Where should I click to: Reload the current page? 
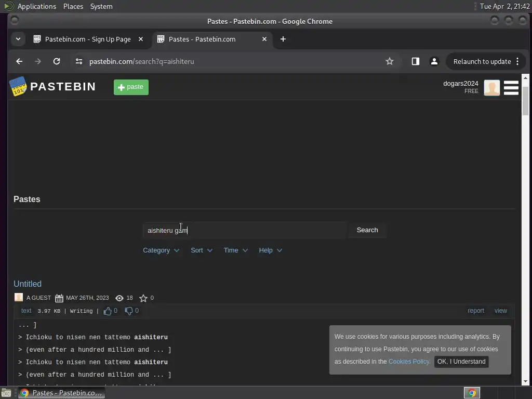57,61
